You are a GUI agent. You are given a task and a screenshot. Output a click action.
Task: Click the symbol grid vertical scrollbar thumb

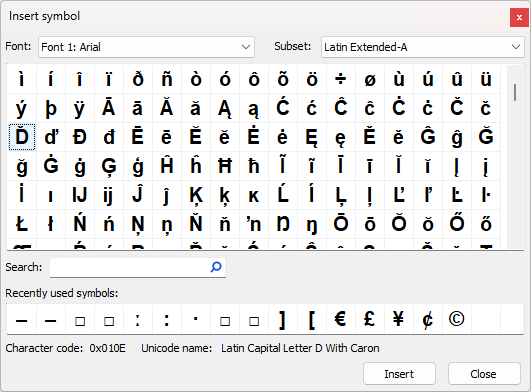pos(515,92)
